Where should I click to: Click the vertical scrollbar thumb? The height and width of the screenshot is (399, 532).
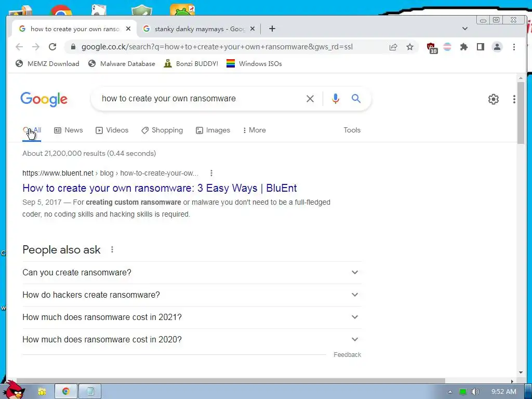pyautogui.click(x=521, y=113)
